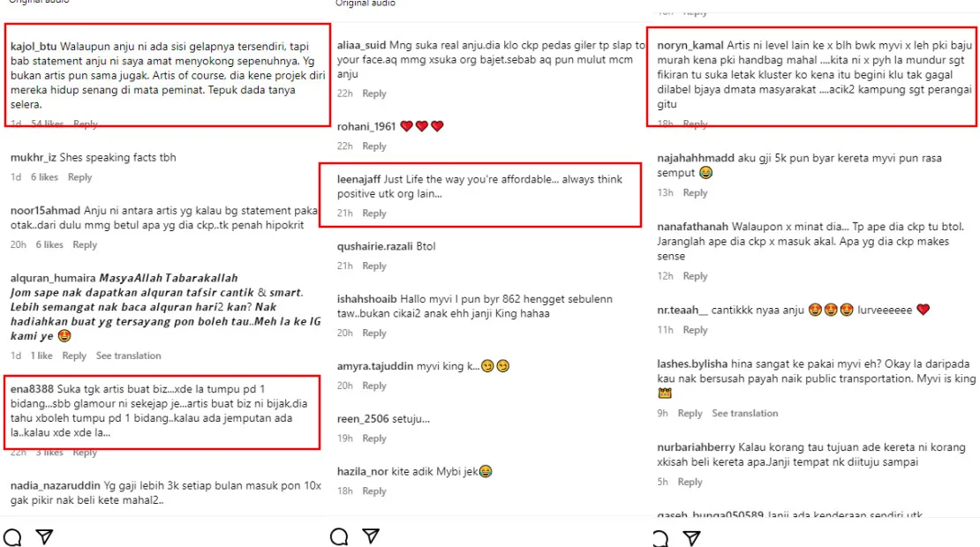Click the comment bubble icon in middle panel
980x547 pixels.
[339, 536]
